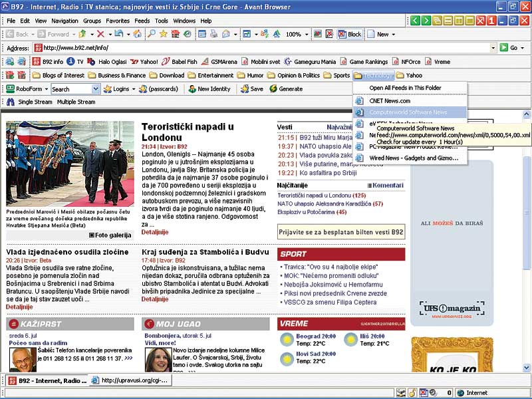Click the Tile Horizontally yellow icon
The image size is (532, 399).
tap(448, 21)
